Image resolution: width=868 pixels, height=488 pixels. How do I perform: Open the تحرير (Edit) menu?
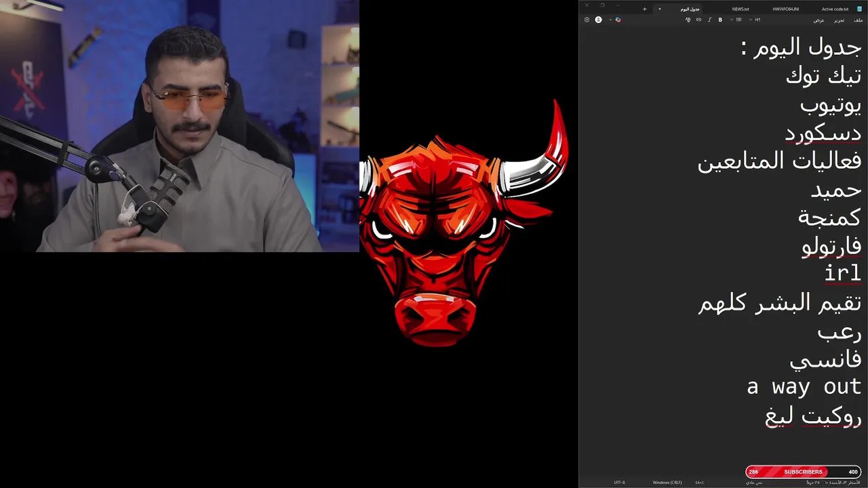point(839,20)
